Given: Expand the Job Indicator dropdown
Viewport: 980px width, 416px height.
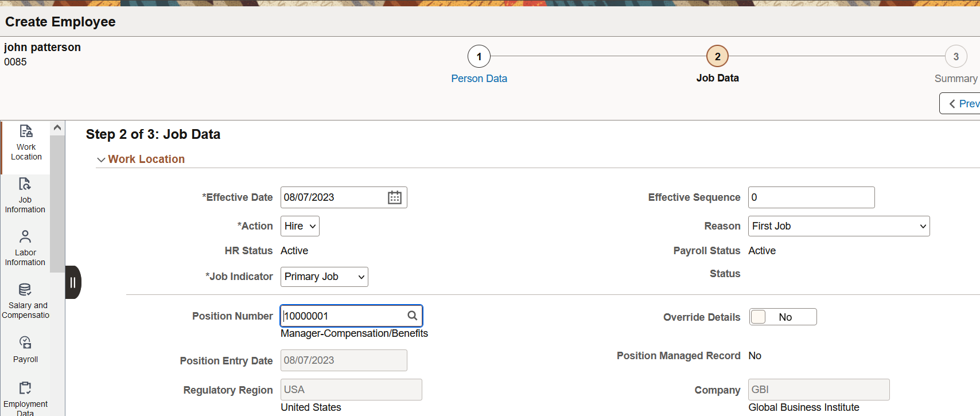Looking at the screenshot, I should click(x=324, y=277).
